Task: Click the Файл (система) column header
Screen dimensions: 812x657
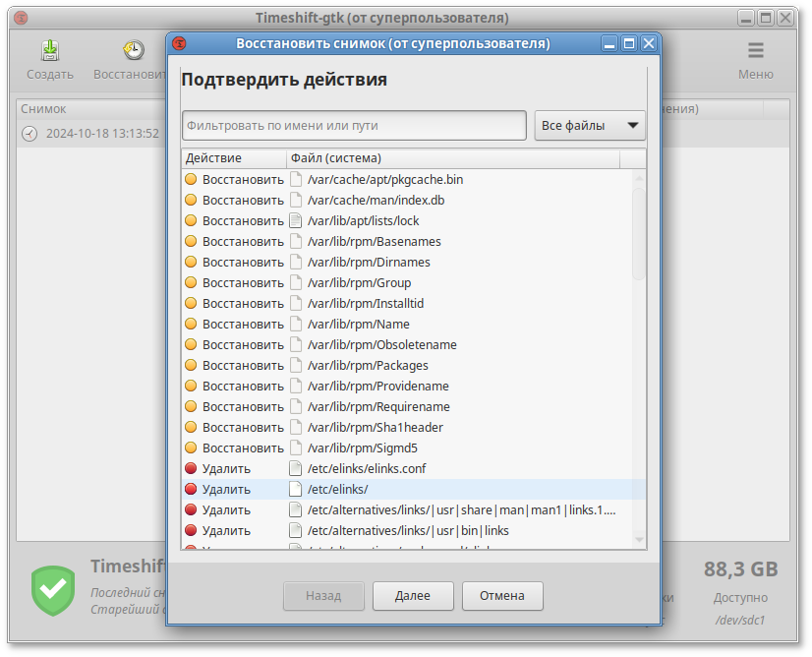Action: click(x=334, y=158)
